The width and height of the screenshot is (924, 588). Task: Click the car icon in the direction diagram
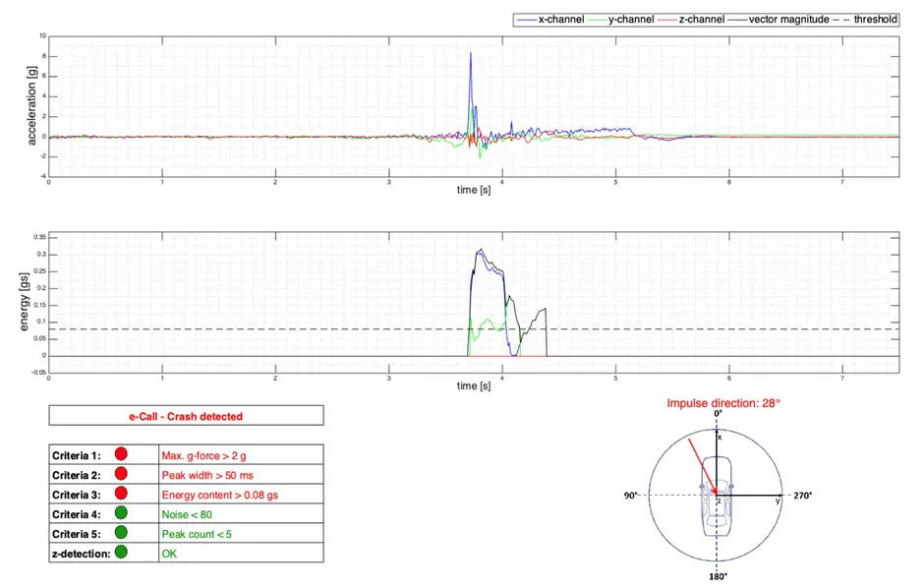click(717, 497)
